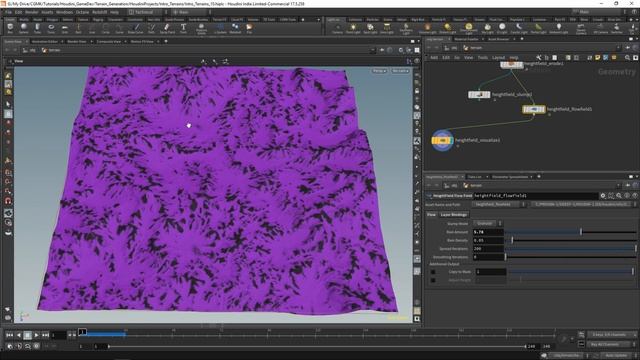Select the Sphere shelf tool
Screen dimensions: 640x360
23,28
